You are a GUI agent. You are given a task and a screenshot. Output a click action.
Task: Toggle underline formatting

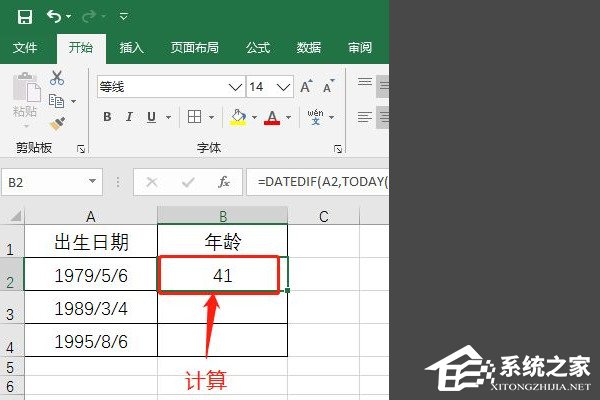[152, 117]
